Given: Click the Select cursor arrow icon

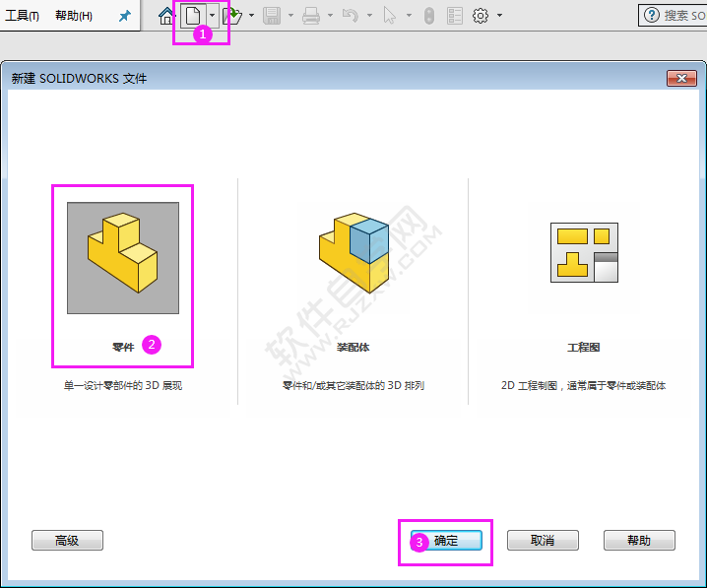Looking at the screenshot, I should pyautogui.click(x=389, y=16).
